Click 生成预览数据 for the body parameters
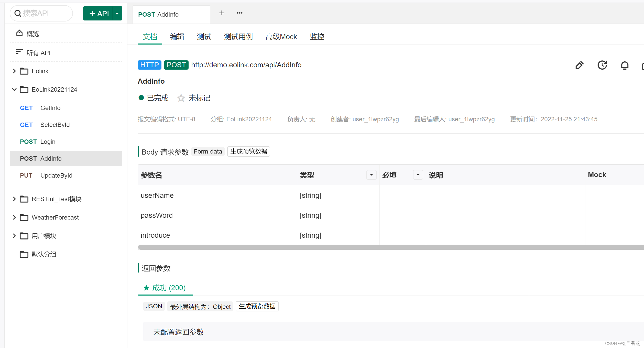Screen dimensions: 644x348 click(248, 151)
